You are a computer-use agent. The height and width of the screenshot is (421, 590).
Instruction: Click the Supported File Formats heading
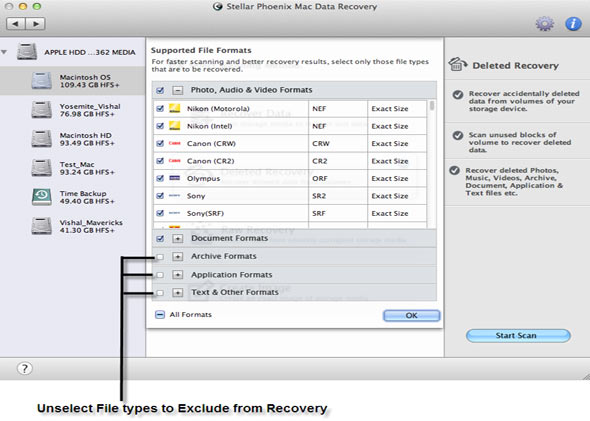201,50
